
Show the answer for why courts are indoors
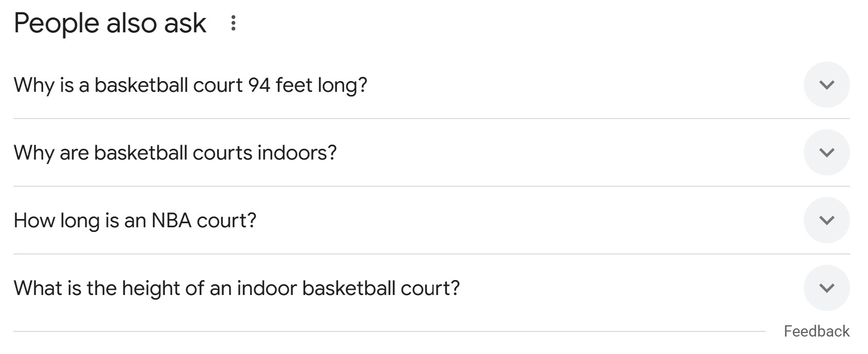pyautogui.click(x=826, y=152)
